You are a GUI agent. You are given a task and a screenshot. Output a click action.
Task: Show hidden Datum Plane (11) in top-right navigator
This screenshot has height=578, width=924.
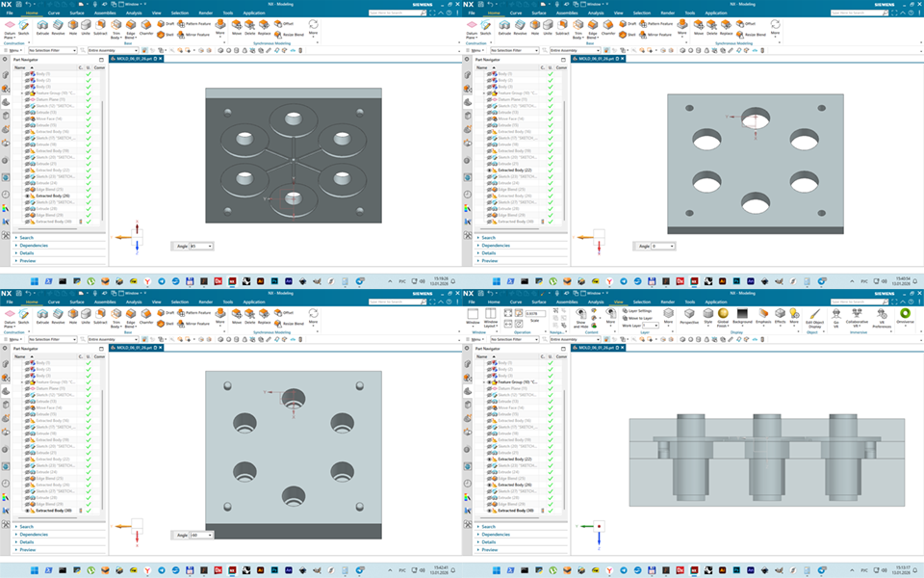click(x=489, y=99)
